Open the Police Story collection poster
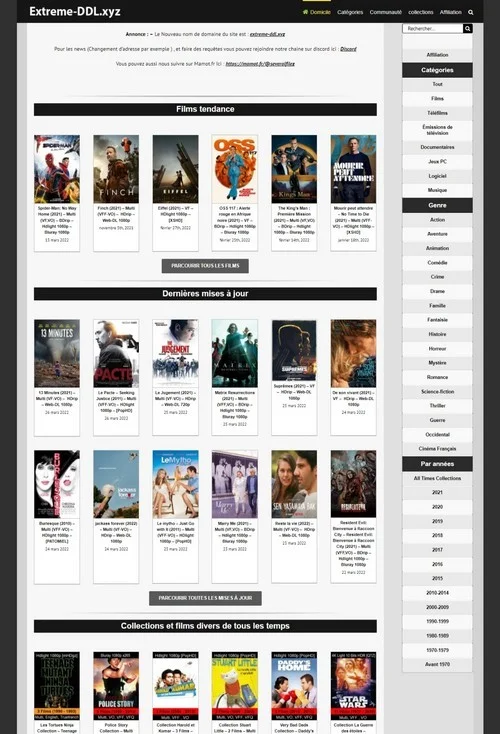The image size is (500, 734). pos(116,686)
